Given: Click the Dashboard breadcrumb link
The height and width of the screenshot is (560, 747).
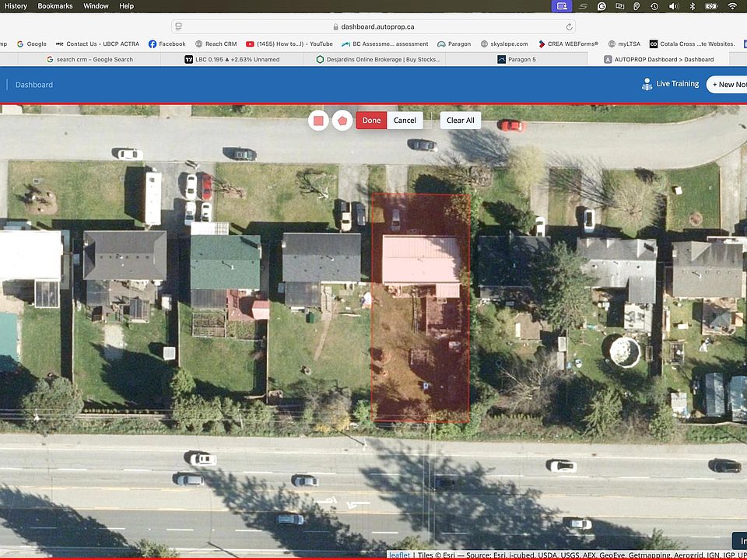Looking at the screenshot, I should tap(34, 84).
